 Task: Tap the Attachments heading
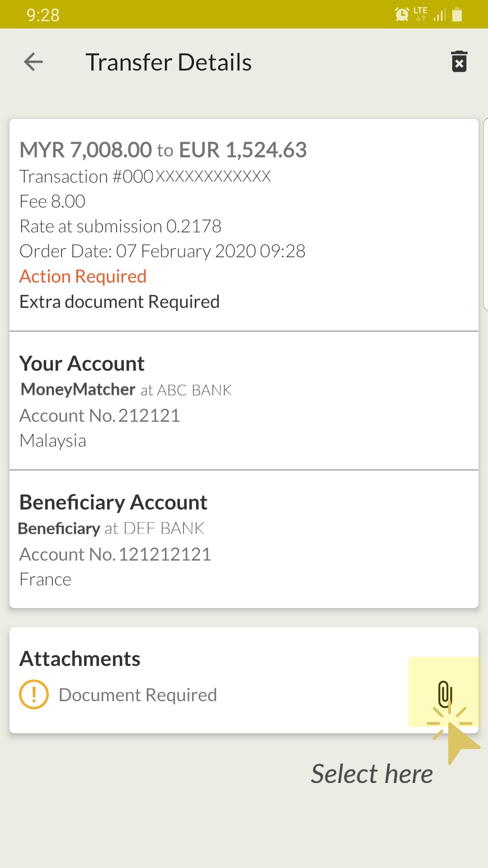[x=80, y=659]
